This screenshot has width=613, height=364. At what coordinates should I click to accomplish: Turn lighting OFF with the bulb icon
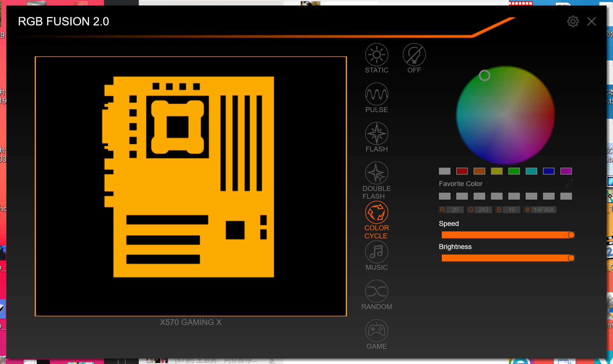click(x=414, y=55)
